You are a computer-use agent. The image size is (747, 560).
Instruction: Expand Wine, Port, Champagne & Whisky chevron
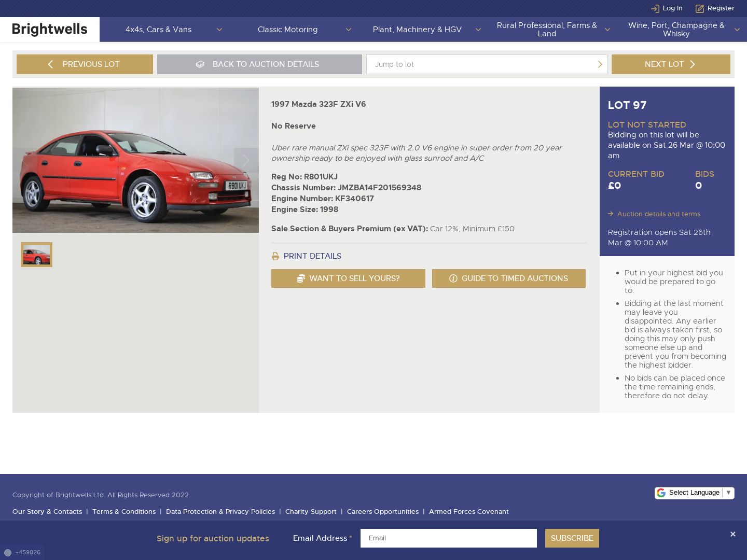point(737,30)
